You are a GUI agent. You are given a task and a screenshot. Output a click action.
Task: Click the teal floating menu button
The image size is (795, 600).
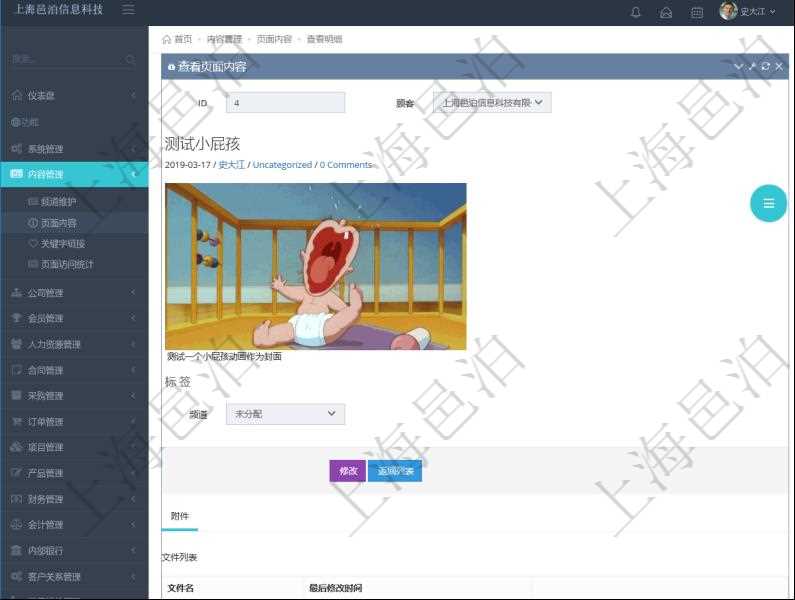768,203
